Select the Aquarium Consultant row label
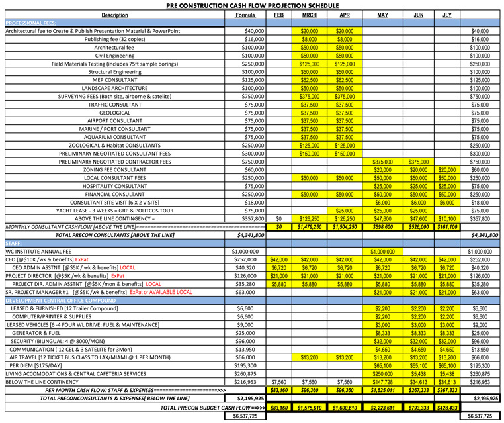Image resolution: width=504 pixels, height=423 pixels. 115,136
